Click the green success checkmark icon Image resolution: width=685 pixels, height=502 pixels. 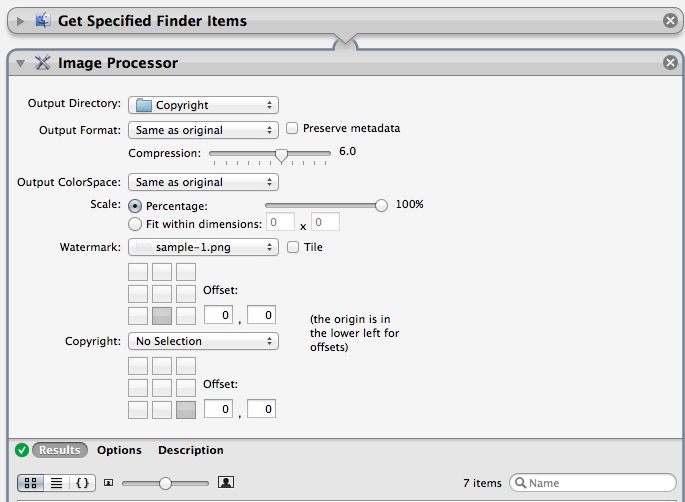point(22,450)
